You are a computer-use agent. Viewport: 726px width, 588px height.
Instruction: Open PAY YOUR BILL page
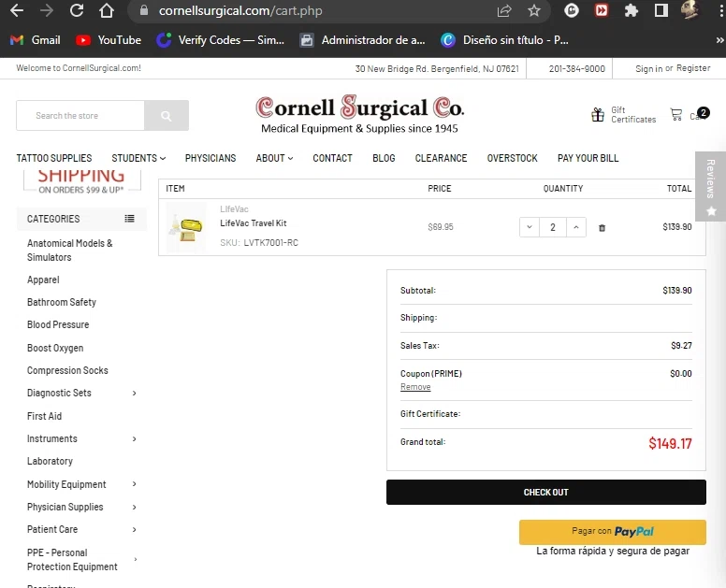[588, 158]
